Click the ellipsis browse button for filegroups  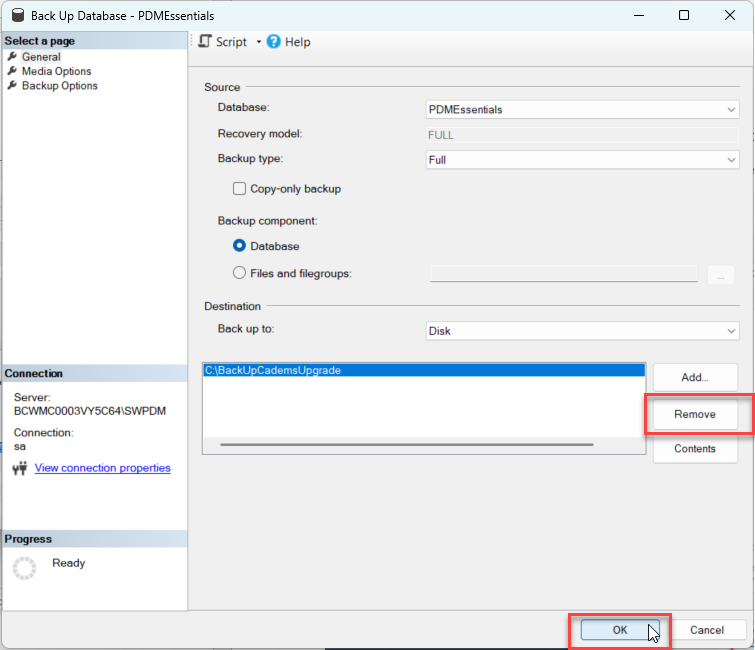pyautogui.click(x=721, y=274)
